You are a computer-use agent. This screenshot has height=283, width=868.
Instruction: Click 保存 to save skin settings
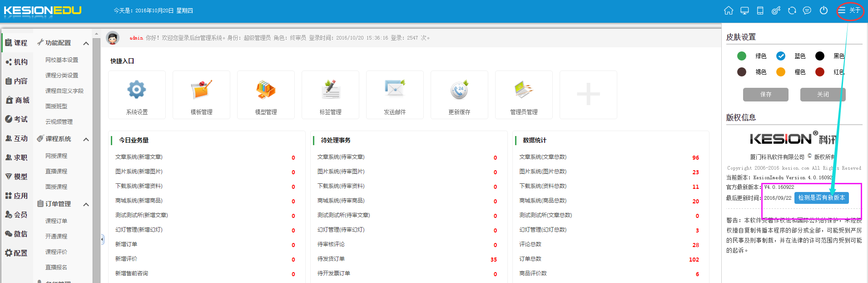tap(765, 95)
